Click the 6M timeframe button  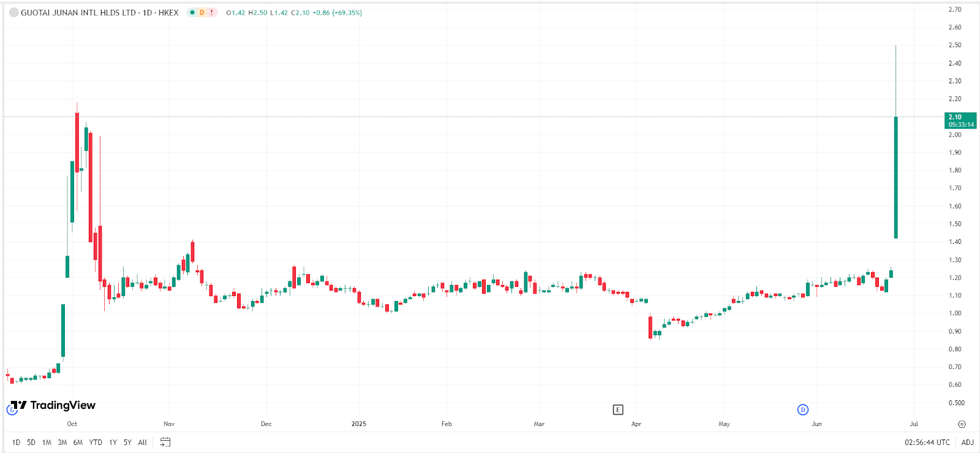[77, 442]
